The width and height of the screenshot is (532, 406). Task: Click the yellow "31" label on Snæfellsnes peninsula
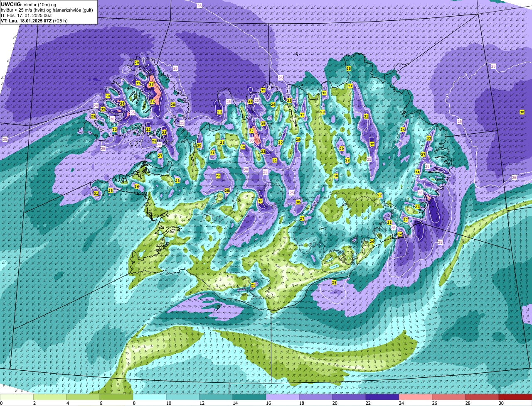point(96,193)
